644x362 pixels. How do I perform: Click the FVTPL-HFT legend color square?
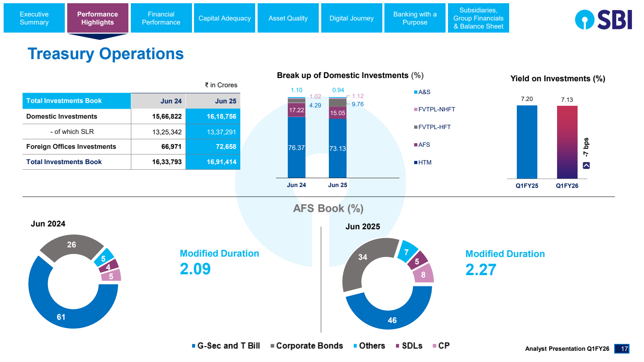[416, 127]
